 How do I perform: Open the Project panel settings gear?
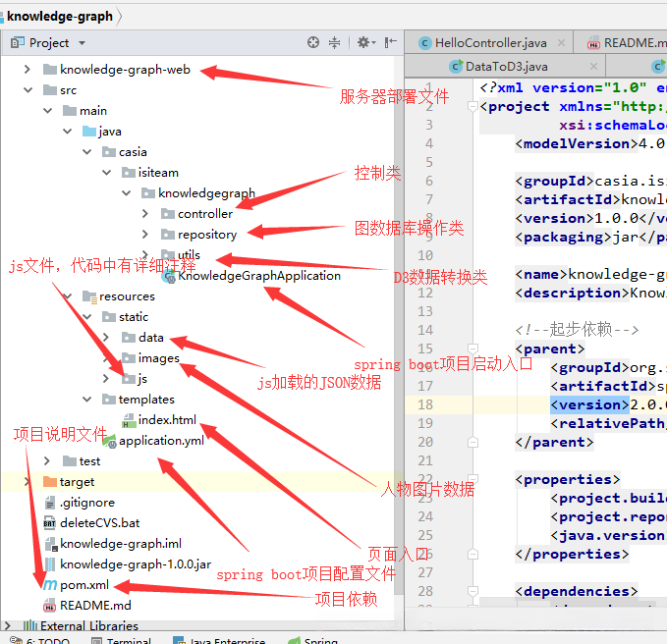(x=365, y=42)
